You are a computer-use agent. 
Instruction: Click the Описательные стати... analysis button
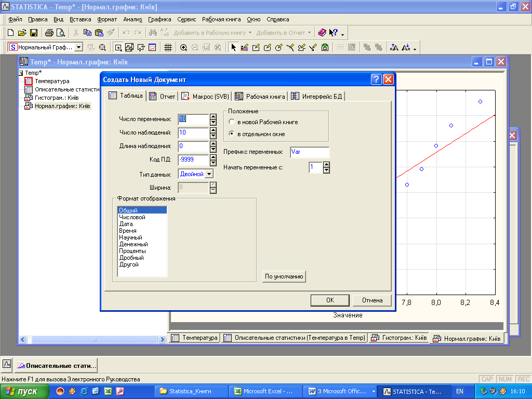pos(56,366)
